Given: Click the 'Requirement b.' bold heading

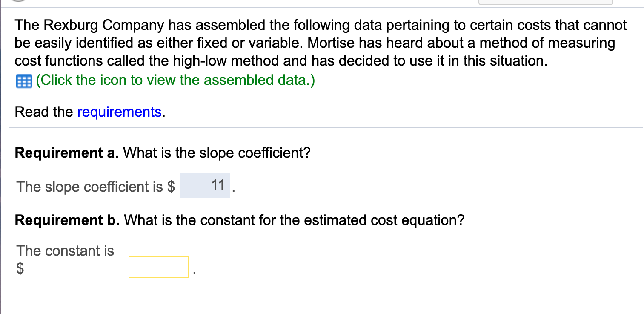Looking at the screenshot, I should (67, 220).
